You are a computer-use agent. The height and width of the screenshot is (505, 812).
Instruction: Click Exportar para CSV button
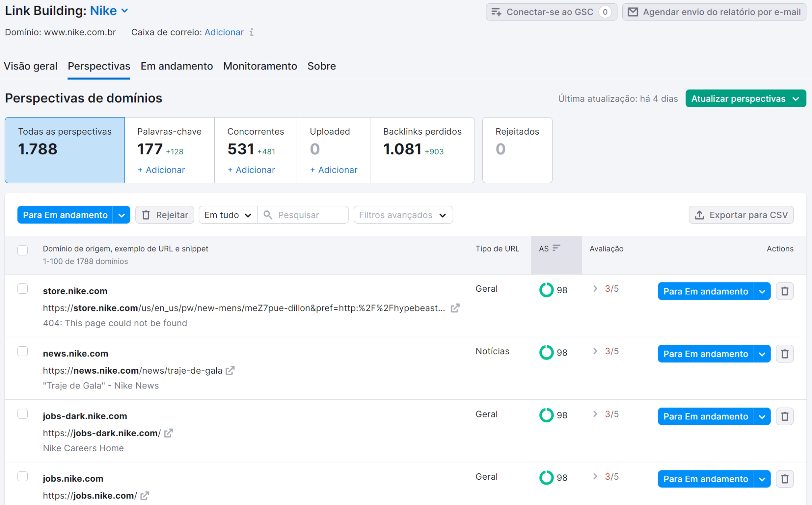tap(741, 215)
